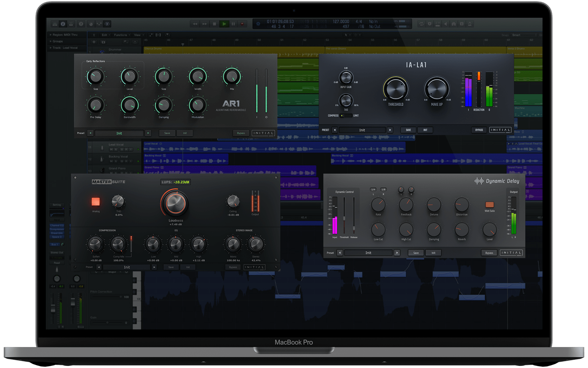
Task: Click the LUFS readout in Master Suite
Action: click(x=176, y=182)
